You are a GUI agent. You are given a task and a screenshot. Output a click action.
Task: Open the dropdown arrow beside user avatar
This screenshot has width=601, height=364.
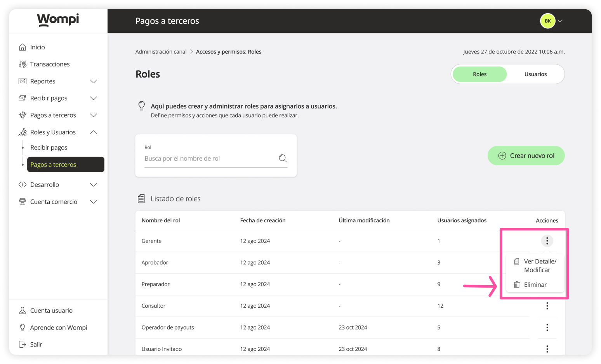click(x=560, y=21)
